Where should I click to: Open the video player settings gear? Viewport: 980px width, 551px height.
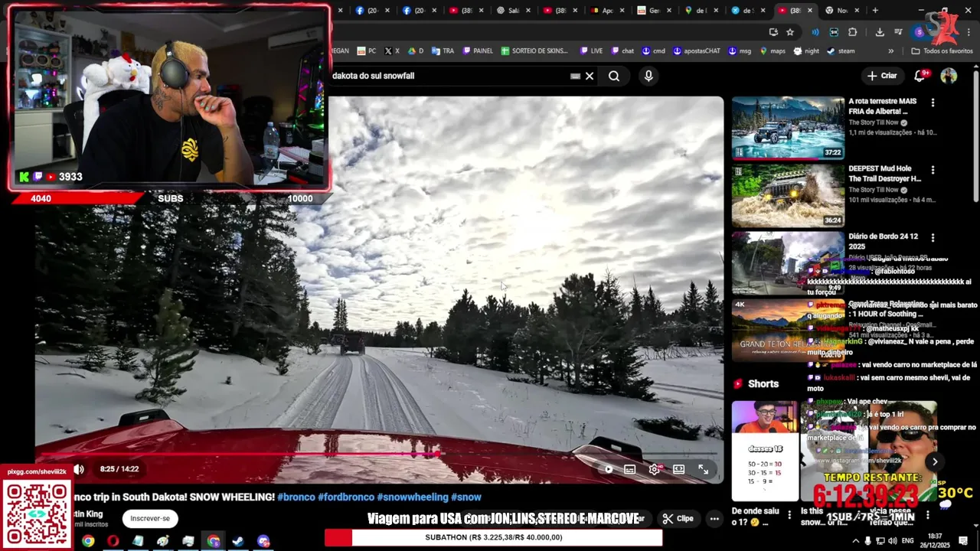[654, 469]
